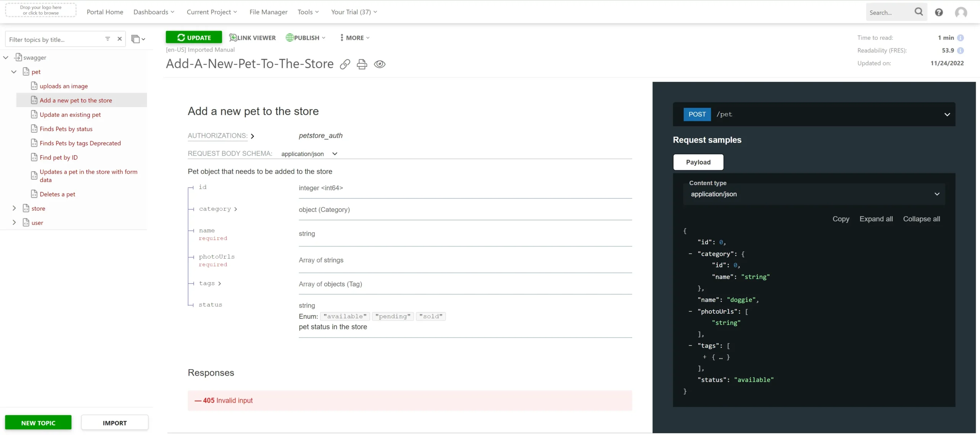Collapse the pet folder in the tree

(x=14, y=72)
